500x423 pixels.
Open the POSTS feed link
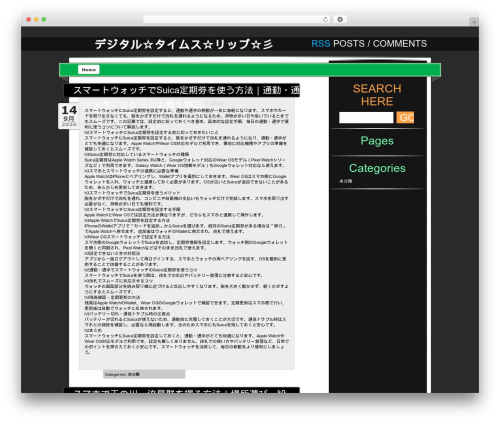(x=349, y=44)
